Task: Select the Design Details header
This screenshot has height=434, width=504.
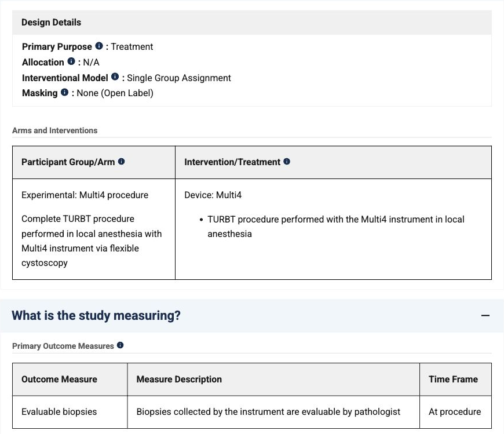Action: [x=51, y=23]
